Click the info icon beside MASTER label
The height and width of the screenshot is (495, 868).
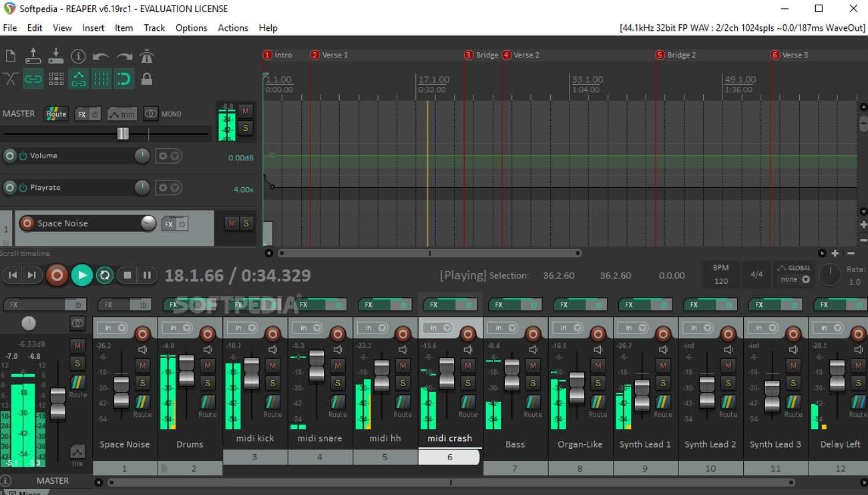point(6,480)
